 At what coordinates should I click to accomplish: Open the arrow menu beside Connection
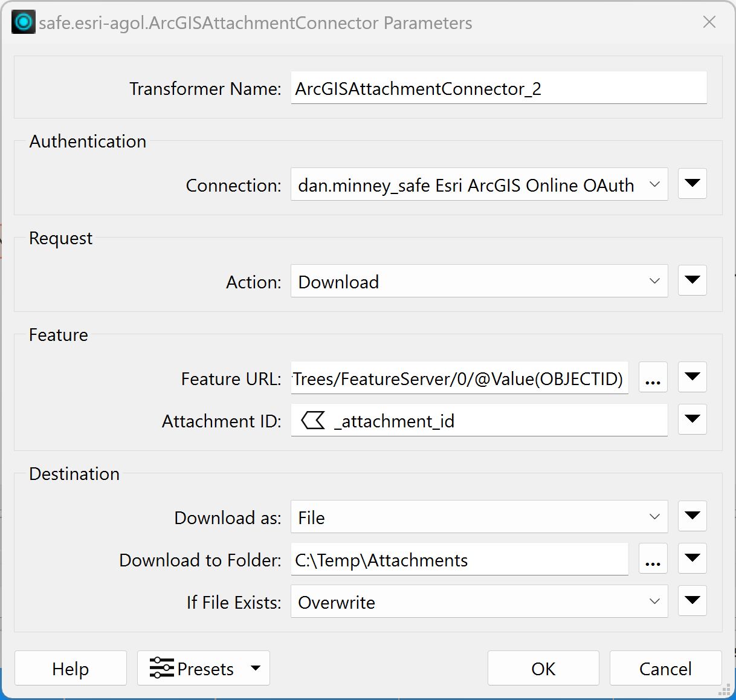[692, 183]
